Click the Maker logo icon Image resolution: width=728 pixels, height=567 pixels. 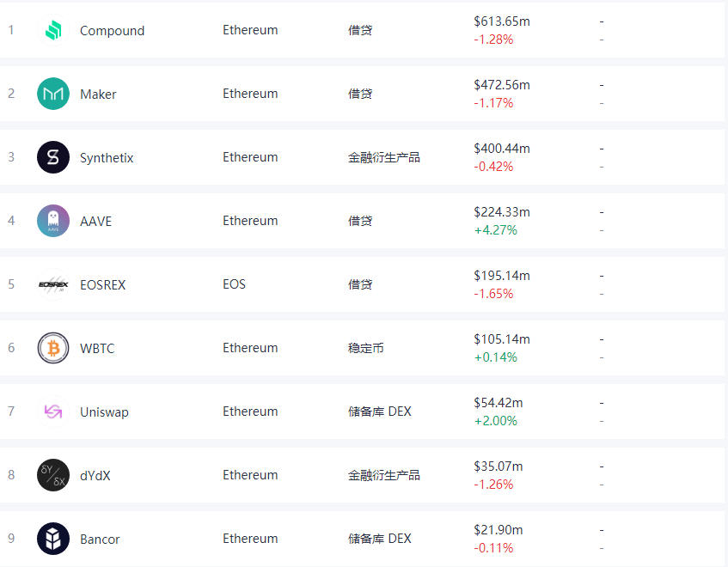coord(53,94)
